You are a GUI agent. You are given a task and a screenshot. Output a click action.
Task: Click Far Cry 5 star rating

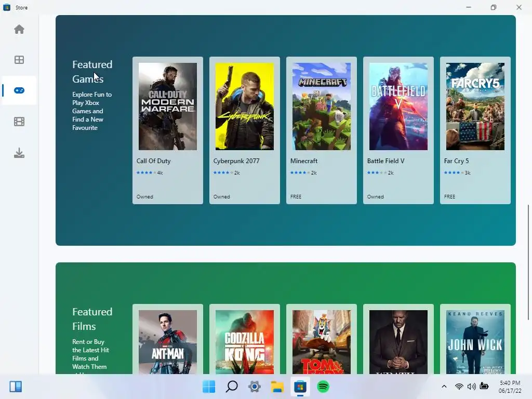coord(454,172)
